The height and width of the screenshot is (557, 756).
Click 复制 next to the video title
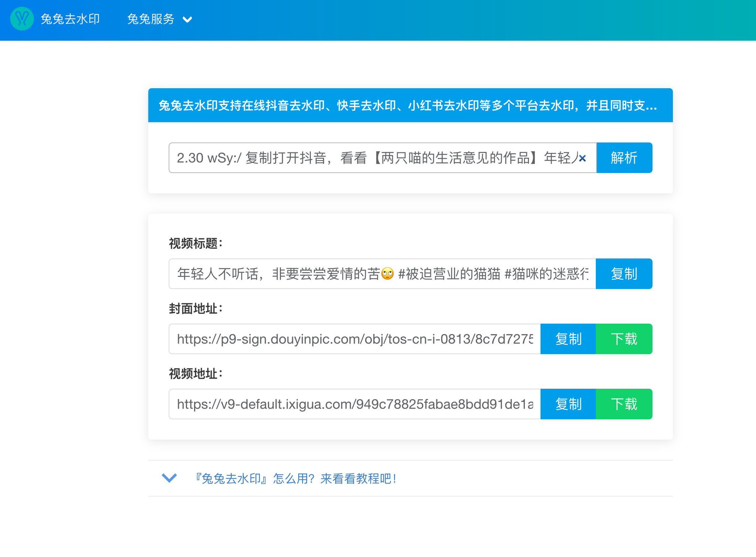[624, 274]
